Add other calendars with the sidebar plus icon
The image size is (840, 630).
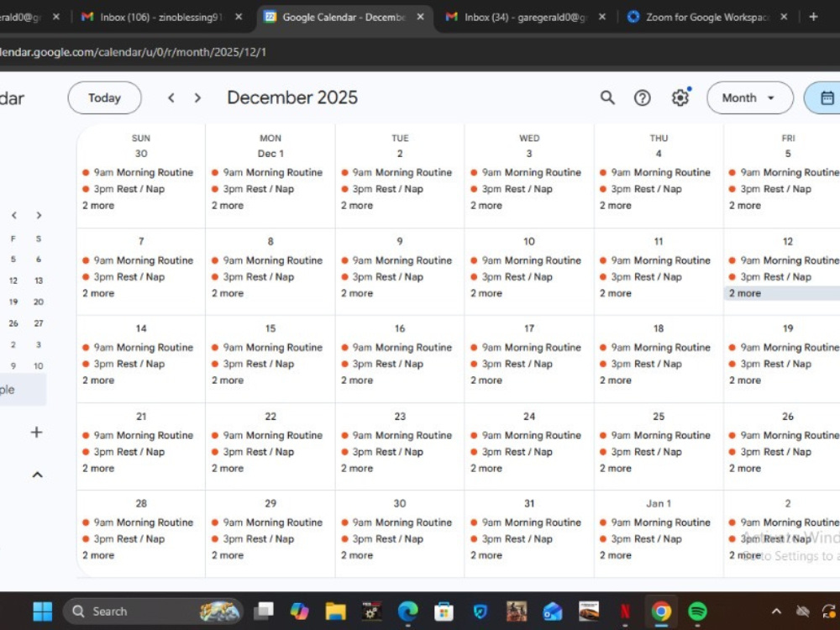36,433
